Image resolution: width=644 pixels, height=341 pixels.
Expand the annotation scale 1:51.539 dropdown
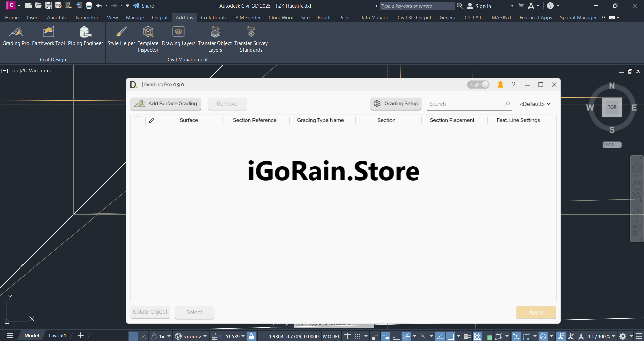[243, 336]
